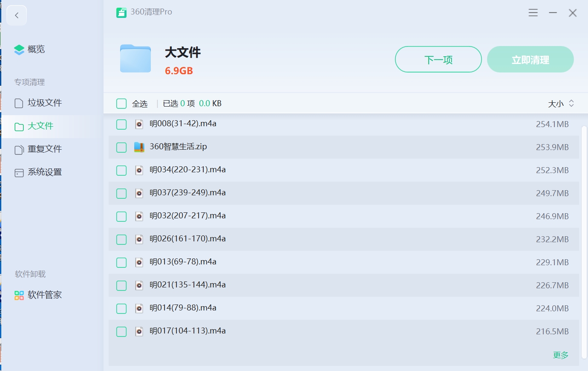Open the hamburger menu icon
This screenshot has height=371, width=588.
point(533,13)
